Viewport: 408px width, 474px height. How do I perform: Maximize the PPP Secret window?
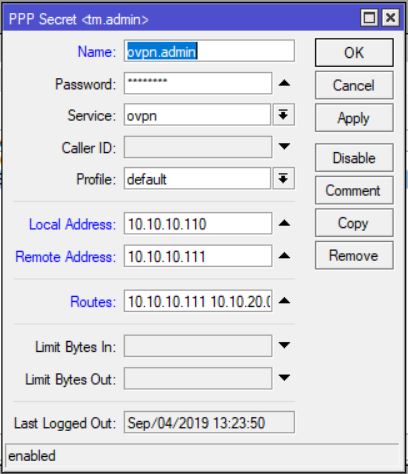tap(370, 18)
